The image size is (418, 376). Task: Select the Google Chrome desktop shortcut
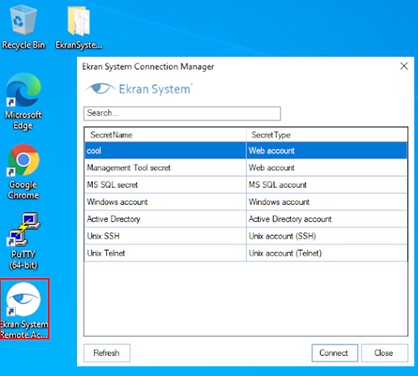pyautogui.click(x=23, y=171)
